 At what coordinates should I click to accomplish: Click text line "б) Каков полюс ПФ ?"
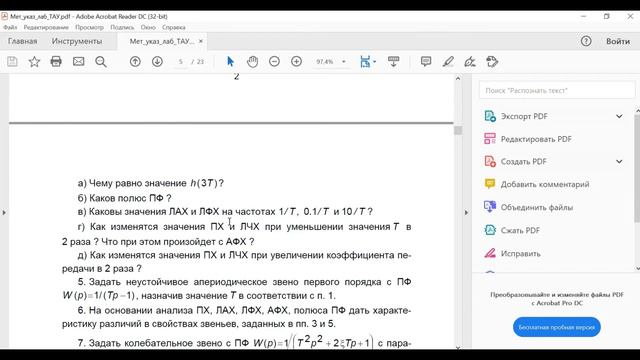pyautogui.click(x=124, y=198)
